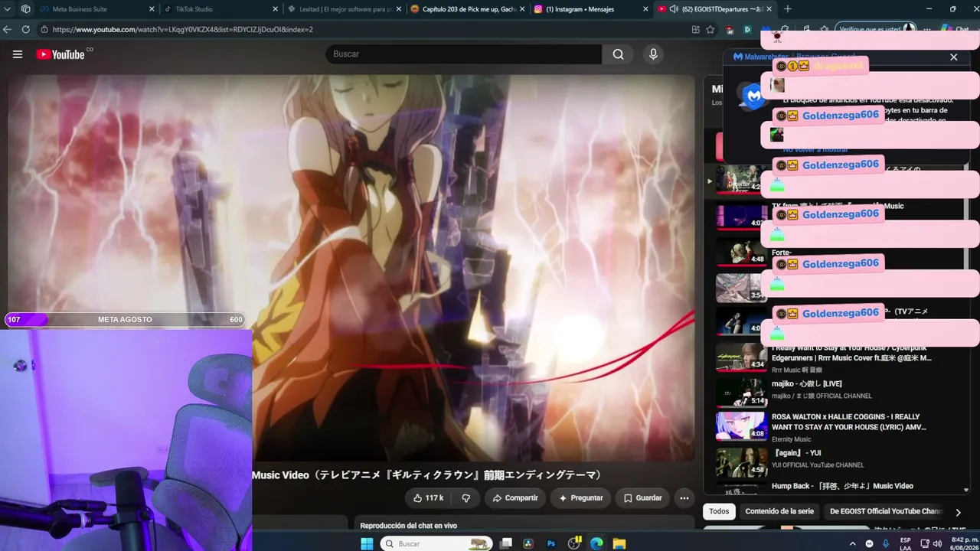Start voice search with the microphone icon
Image resolution: width=980 pixels, height=551 pixels.
click(x=653, y=54)
